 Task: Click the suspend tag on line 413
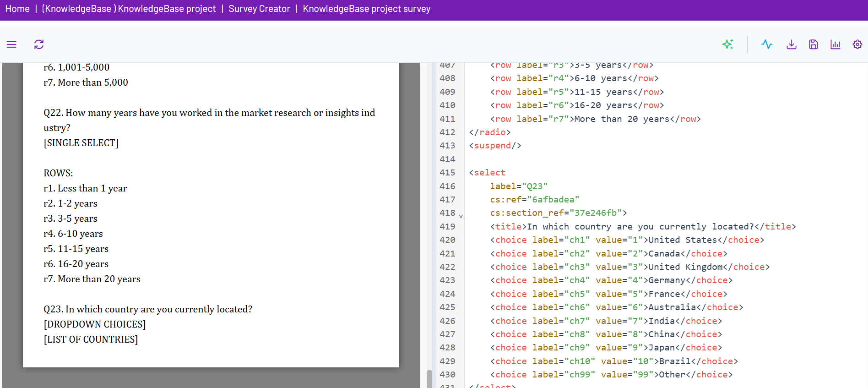(x=495, y=146)
